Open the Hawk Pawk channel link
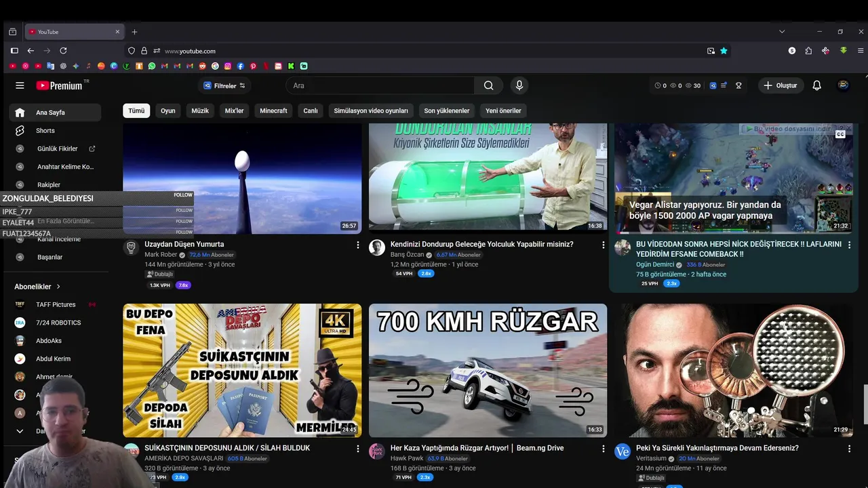Image resolution: width=868 pixels, height=488 pixels. (x=407, y=459)
